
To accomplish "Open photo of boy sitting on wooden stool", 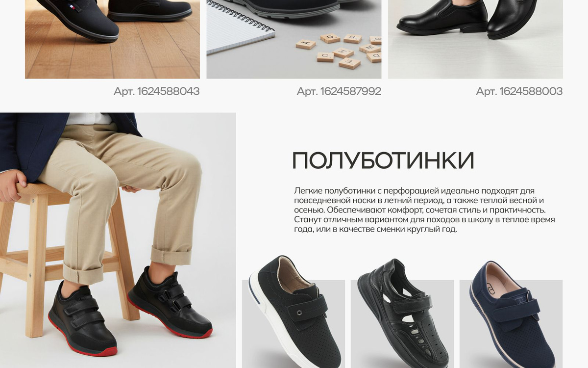I will point(118,240).
